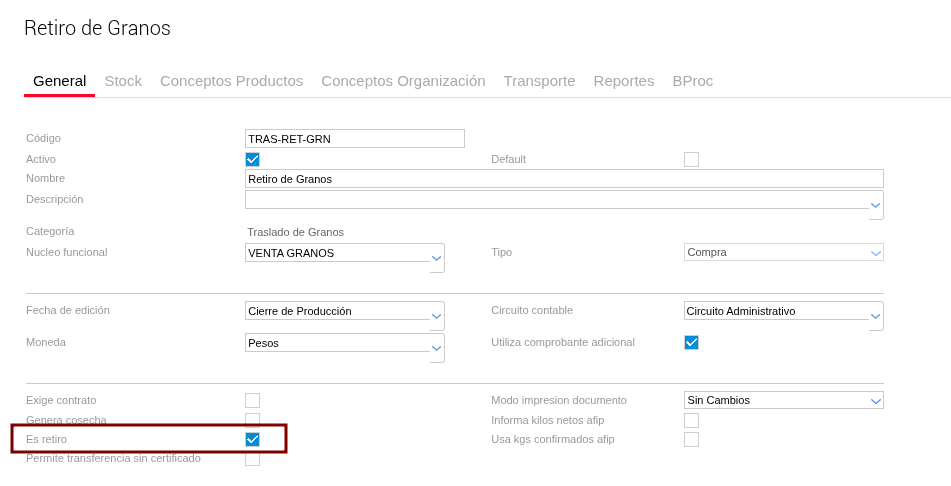This screenshot has height=486, width=951.
Task: Click the Nucleo funcional label
Action: tap(67, 252)
